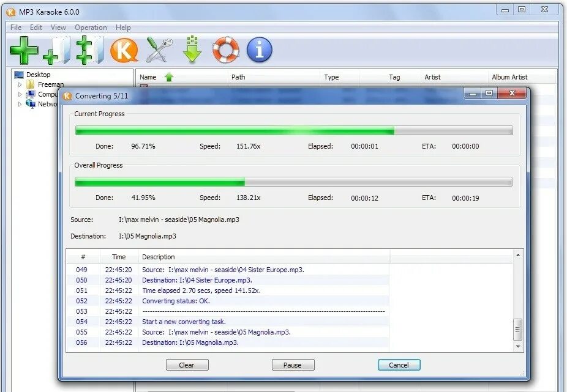The width and height of the screenshot is (567, 392).
Task: Open the View menu
Action: tap(58, 28)
